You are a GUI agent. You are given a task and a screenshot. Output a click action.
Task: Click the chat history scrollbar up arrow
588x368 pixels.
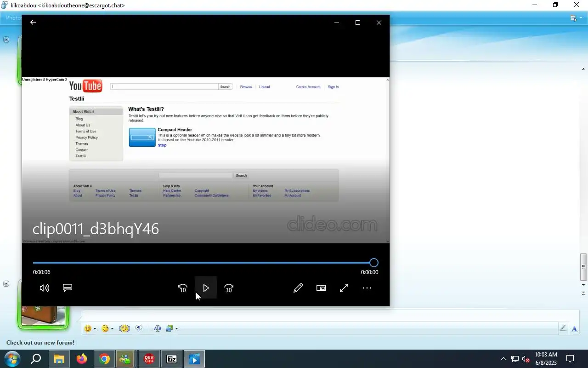coord(583,69)
